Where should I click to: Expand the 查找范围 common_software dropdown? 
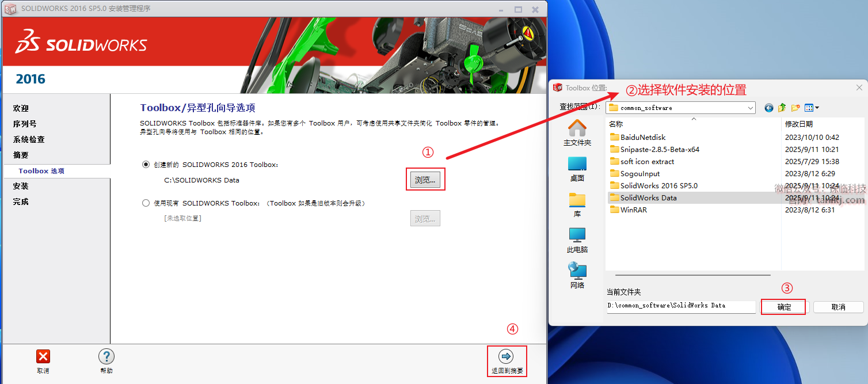tap(751, 108)
